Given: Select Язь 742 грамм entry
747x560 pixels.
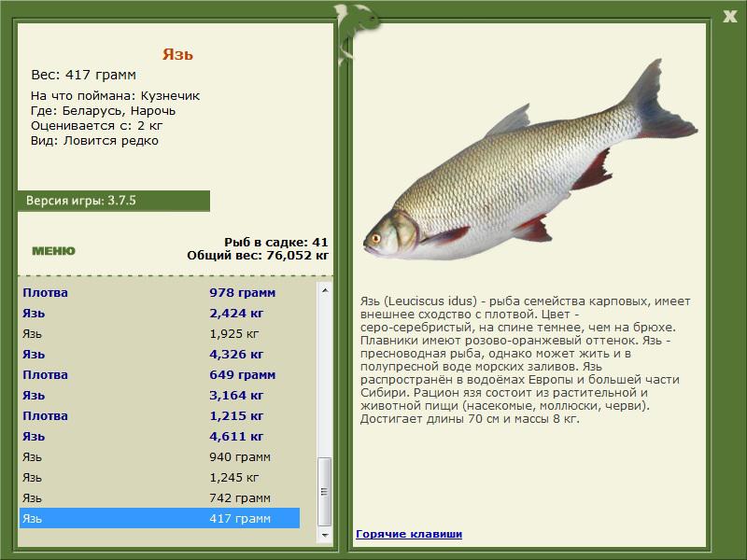Looking at the screenshot, I should pyautogui.click(x=159, y=498).
